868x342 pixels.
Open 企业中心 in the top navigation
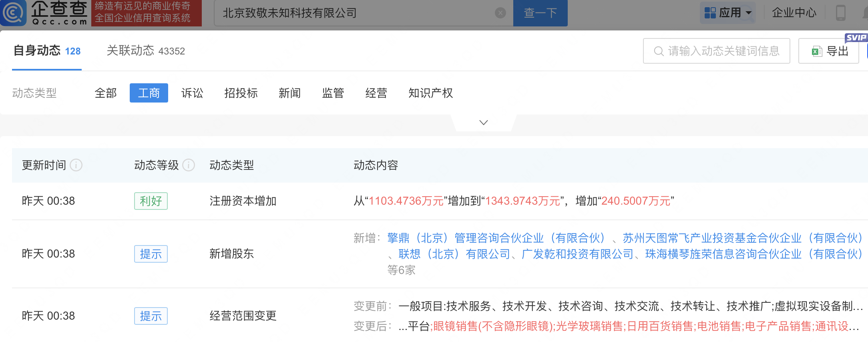(794, 13)
